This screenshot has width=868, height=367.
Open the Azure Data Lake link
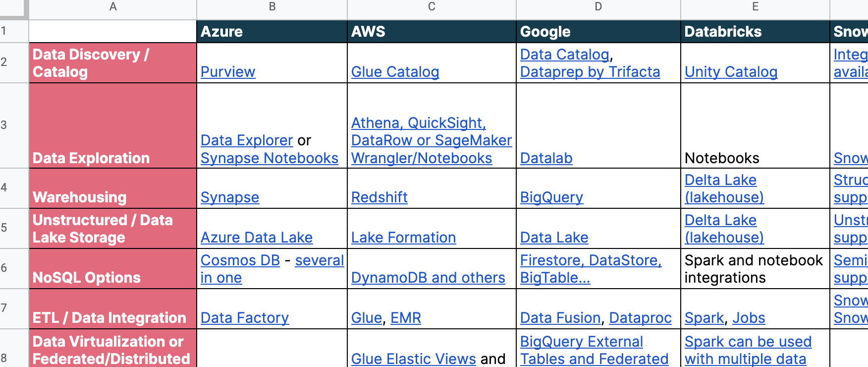tap(257, 238)
